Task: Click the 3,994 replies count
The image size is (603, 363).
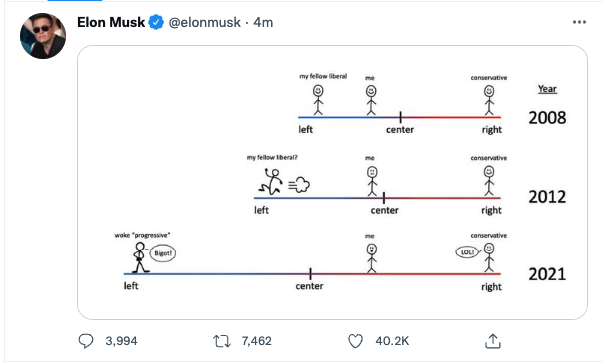Action: pos(121,341)
